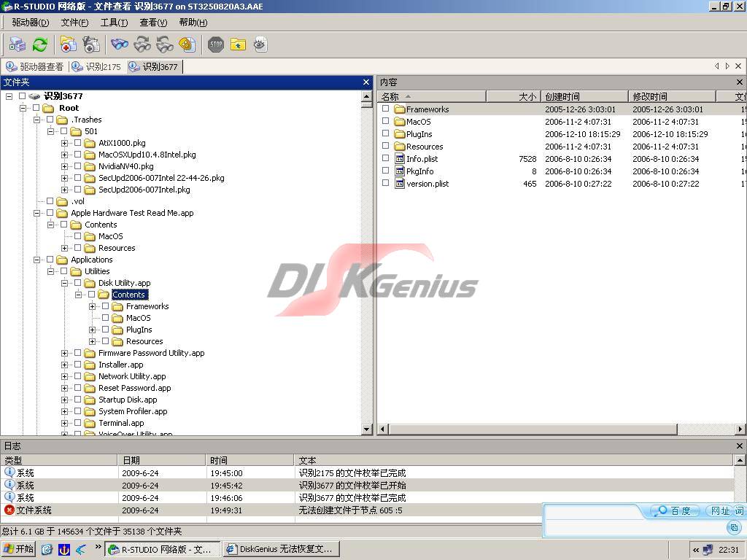Collapse the Applications tree node
747x560 pixels.
tap(36, 260)
